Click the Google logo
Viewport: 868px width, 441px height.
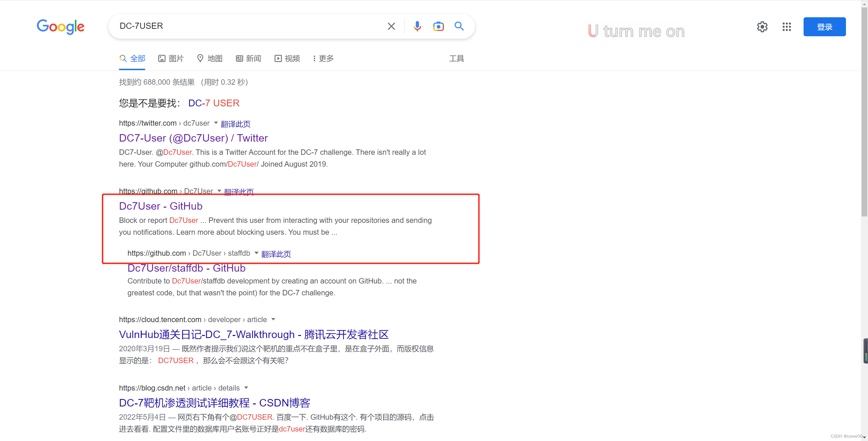pyautogui.click(x=61, y=27)
